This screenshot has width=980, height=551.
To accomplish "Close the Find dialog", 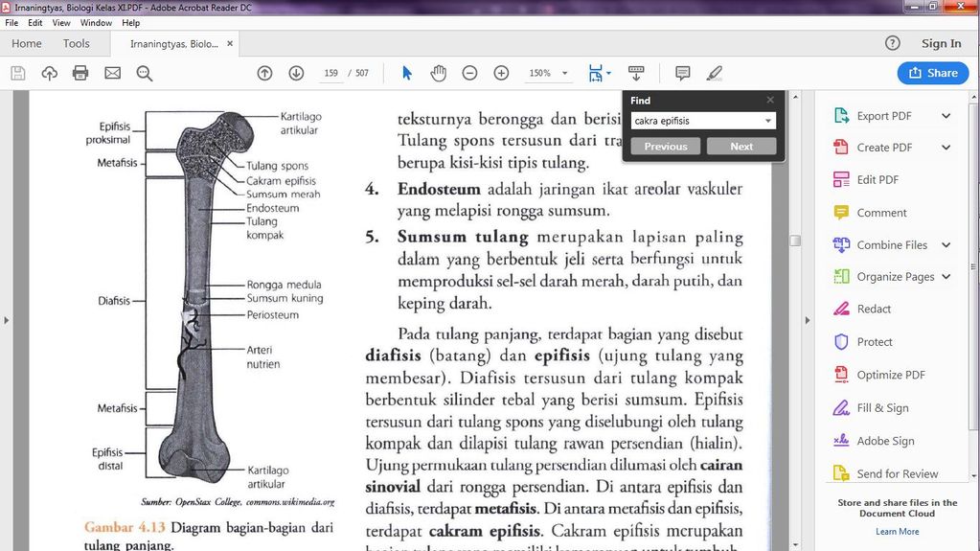I will (x=770, y=100).
